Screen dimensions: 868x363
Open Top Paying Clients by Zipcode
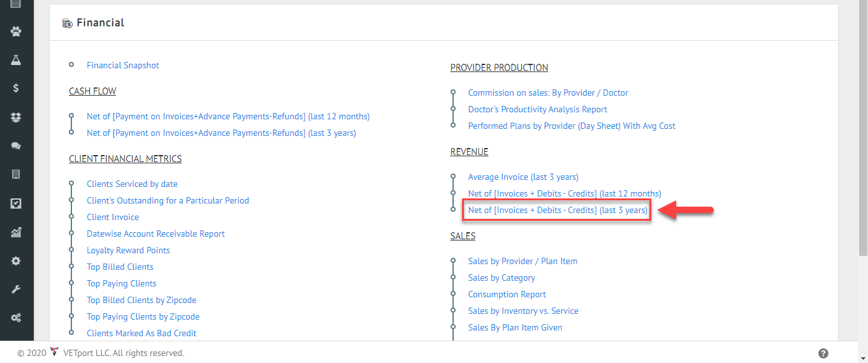[143, 316]
